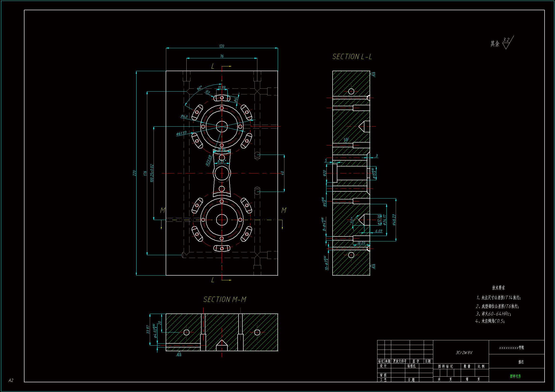
Task: Select the 型芯 part name cell
Action: pyautogui.click(x=521, y=362)
